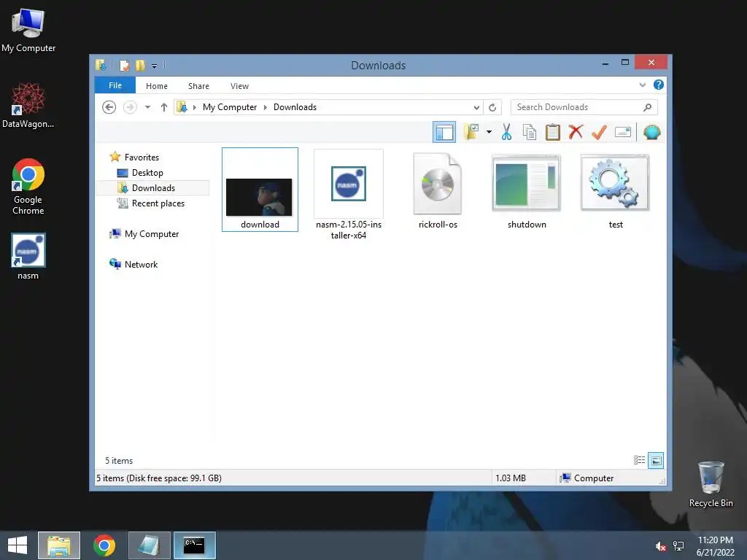Click File Explorer in the taskbar
Screen dimensions: 747x560
tap(59, 545)
